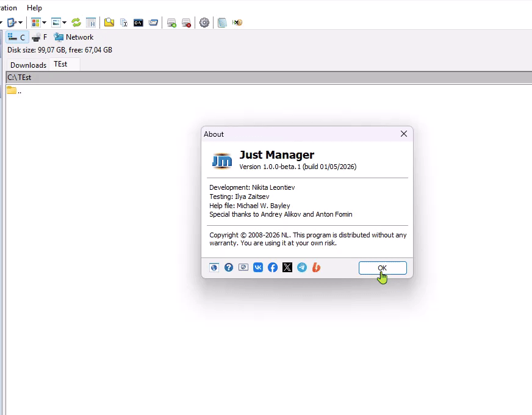Open the Facebook link icon
532x415 pixels.
[273, 267]
